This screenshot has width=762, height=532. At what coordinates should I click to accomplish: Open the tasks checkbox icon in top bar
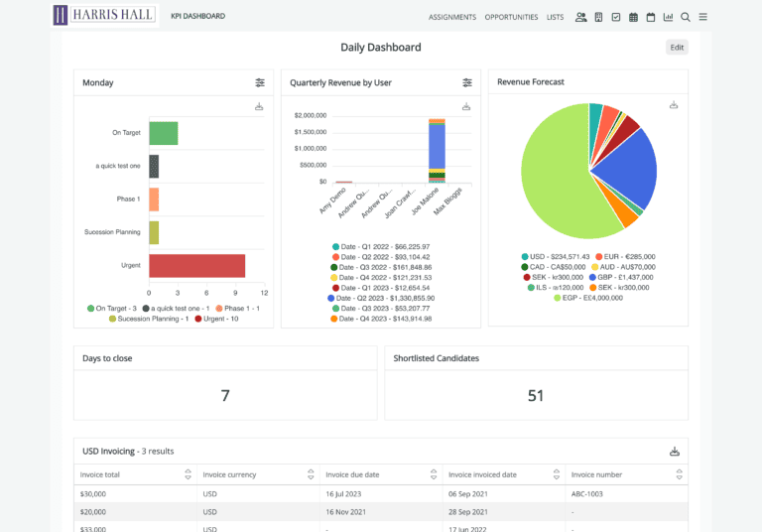point(616,17)
